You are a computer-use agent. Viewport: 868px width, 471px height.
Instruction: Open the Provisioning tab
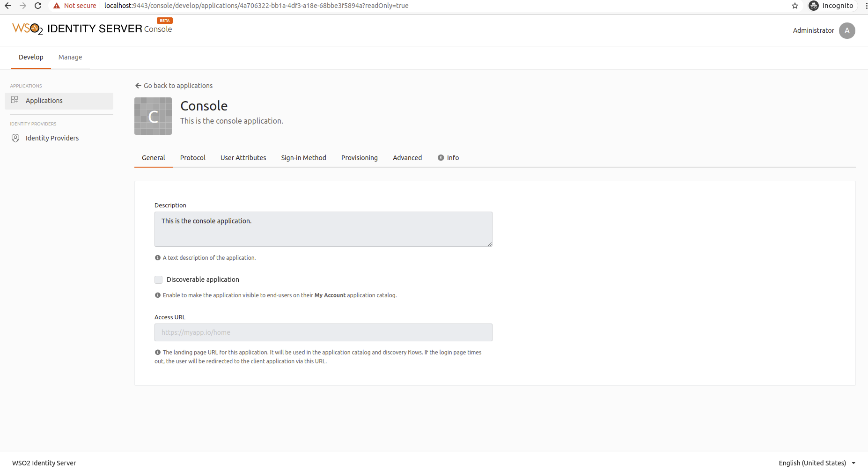click(360, 158)
